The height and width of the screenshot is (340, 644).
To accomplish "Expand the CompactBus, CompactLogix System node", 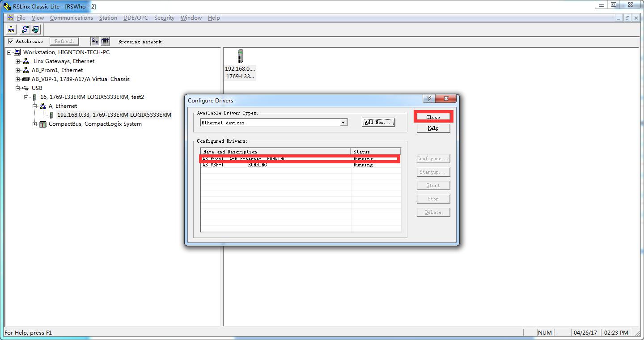I will click(x=35, y=124).
